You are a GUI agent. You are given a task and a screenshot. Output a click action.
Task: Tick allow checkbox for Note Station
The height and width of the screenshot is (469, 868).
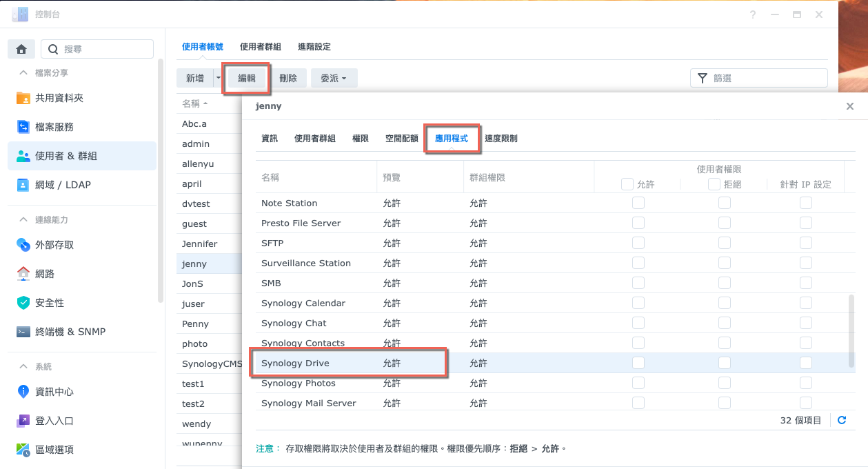(x=638, y=203)
